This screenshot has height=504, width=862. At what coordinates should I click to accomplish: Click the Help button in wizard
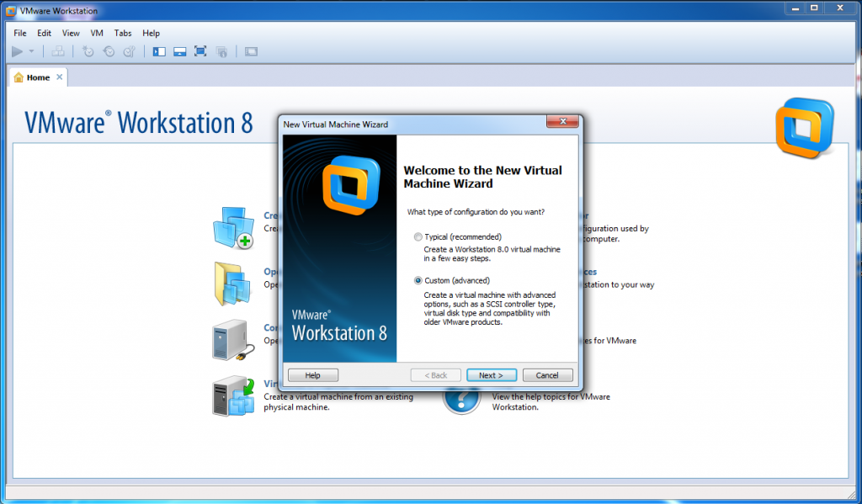click(x=313, y=375)
